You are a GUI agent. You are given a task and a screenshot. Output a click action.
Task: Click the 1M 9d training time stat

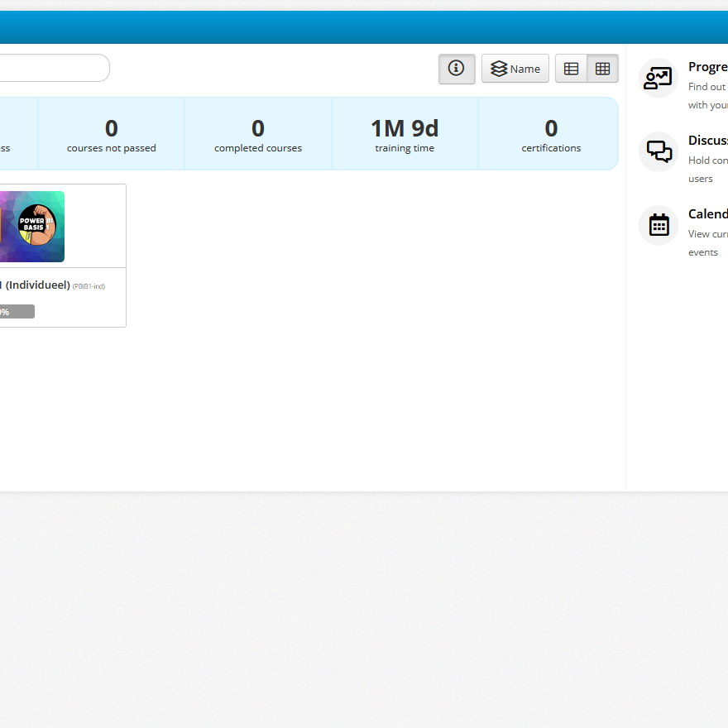pos(405,134)
